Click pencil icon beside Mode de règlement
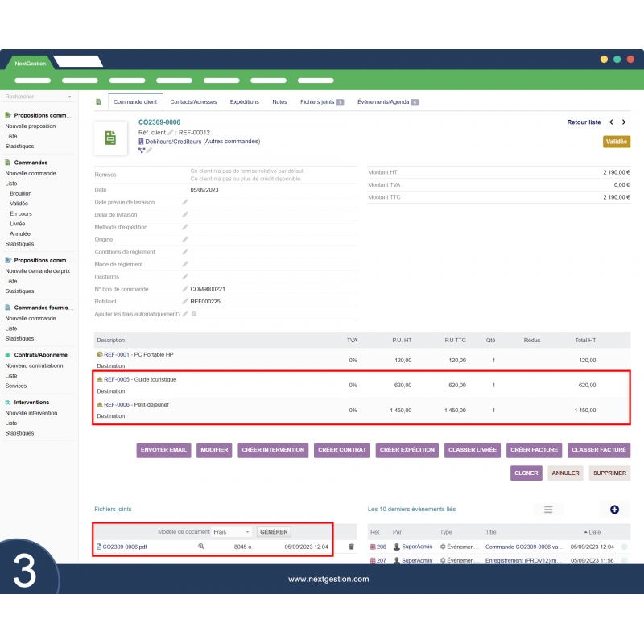Image resolution: width=644 pixels, height=644 pixels. (185, 264)
